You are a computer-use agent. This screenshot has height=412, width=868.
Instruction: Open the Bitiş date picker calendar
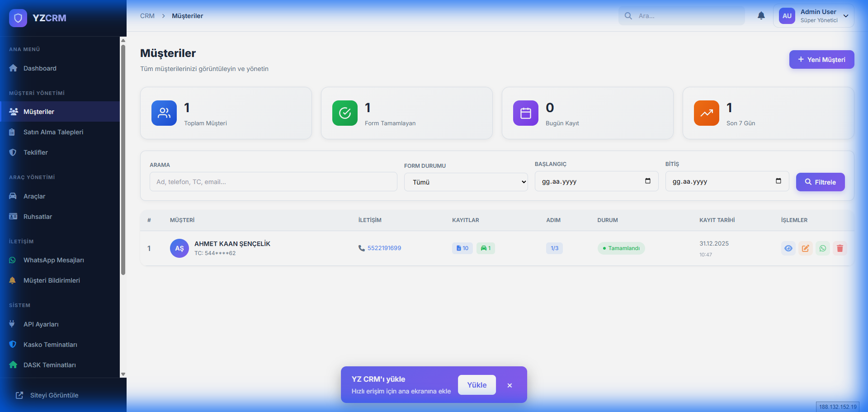pyautogui.click(x=778, y=181)
